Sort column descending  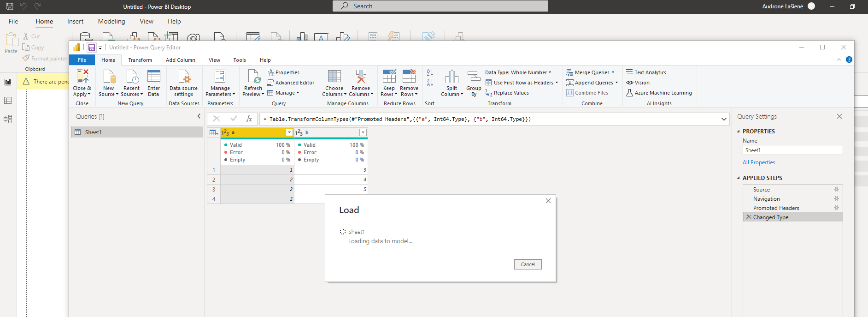[x=430, y=83]
